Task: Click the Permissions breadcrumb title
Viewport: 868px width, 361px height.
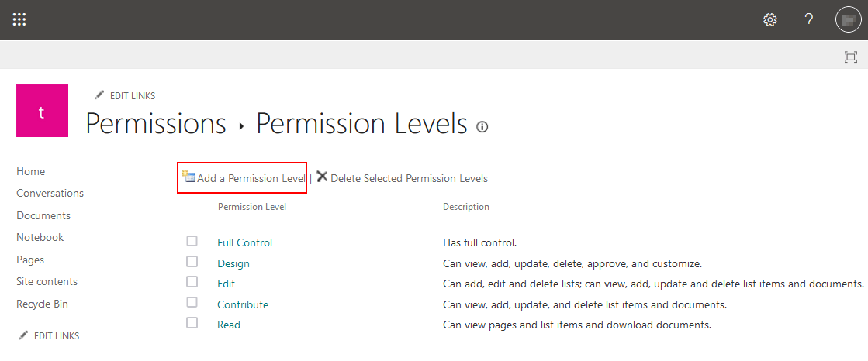Action: [156, 125]
